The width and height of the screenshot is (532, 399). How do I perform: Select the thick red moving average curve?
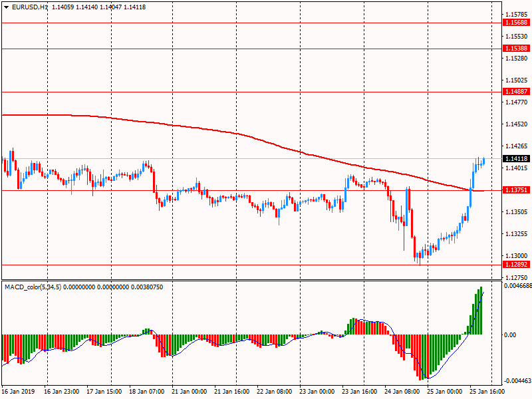point(237,134)
